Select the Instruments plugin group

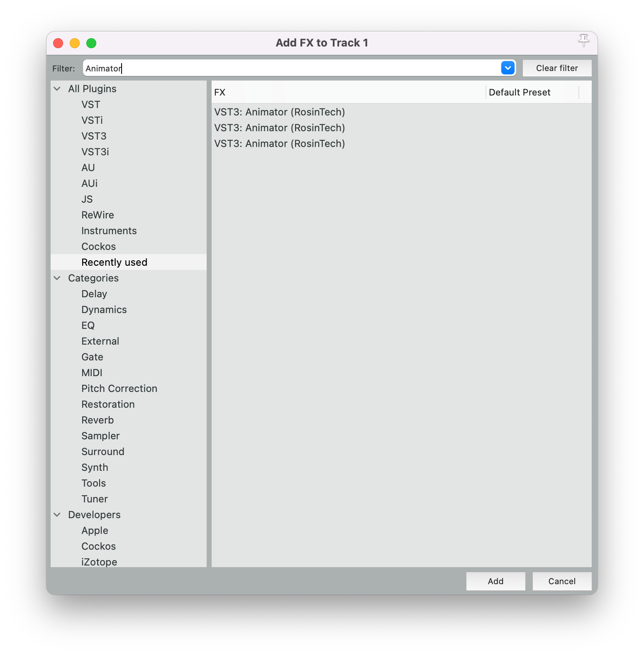point(109,231)
